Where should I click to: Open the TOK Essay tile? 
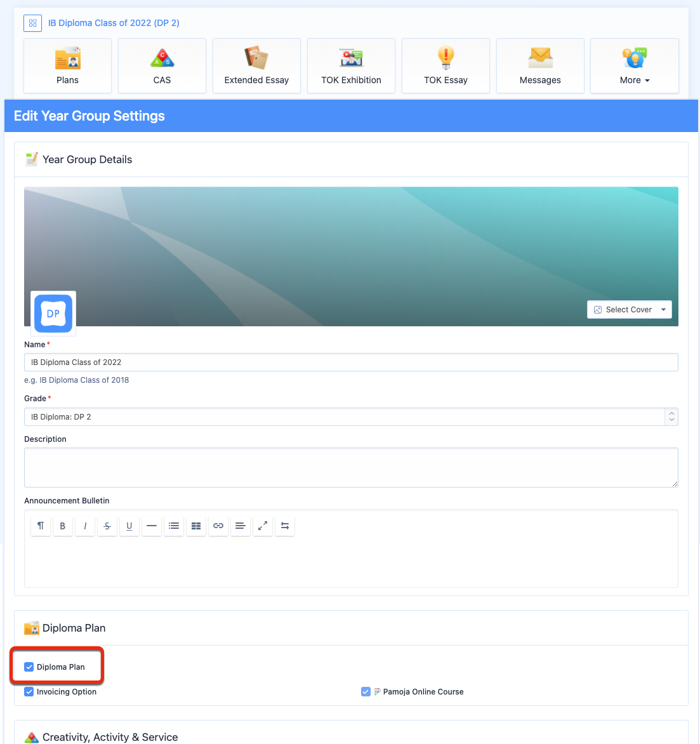click(x=446, y=66)
